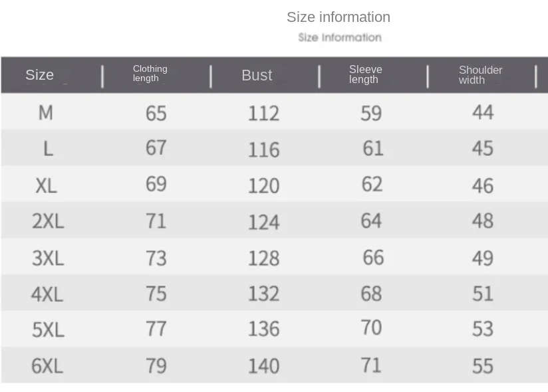Viewport: 548px width, 392px height.
Task: Select the 2XL size row label
Action: 48,221
